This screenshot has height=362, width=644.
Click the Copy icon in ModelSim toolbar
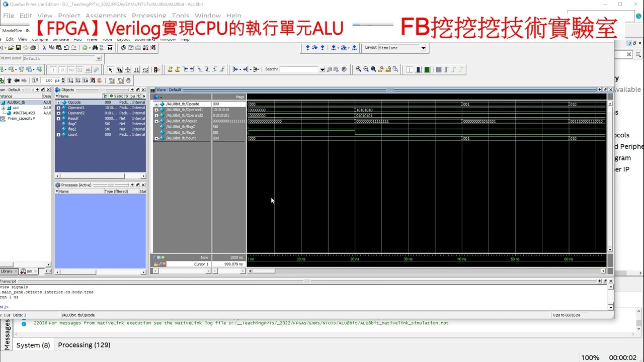click(x=52, y=48)
